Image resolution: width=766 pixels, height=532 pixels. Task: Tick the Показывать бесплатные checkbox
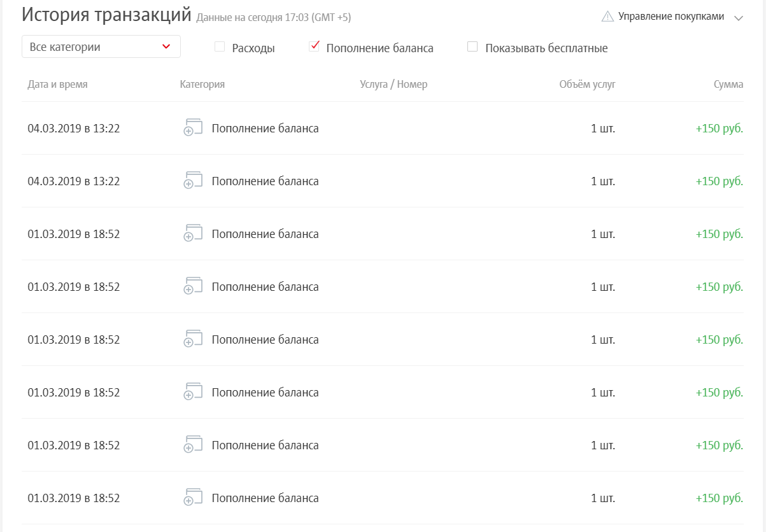pyautogui.click(x=472, y=46)
